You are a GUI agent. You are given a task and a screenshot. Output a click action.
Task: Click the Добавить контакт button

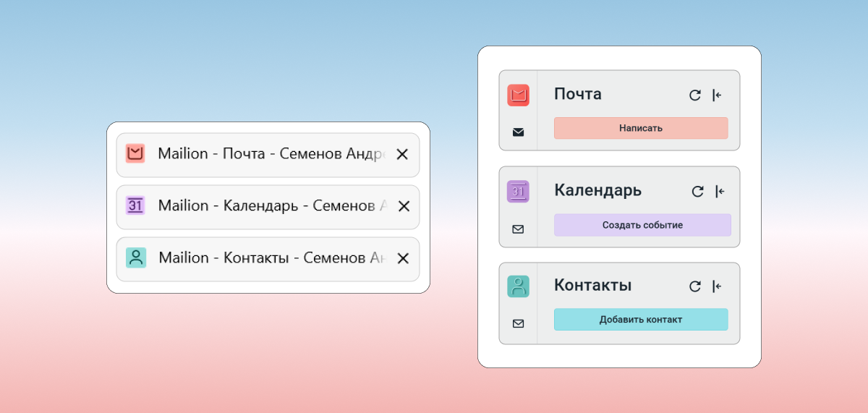[640, 320]
